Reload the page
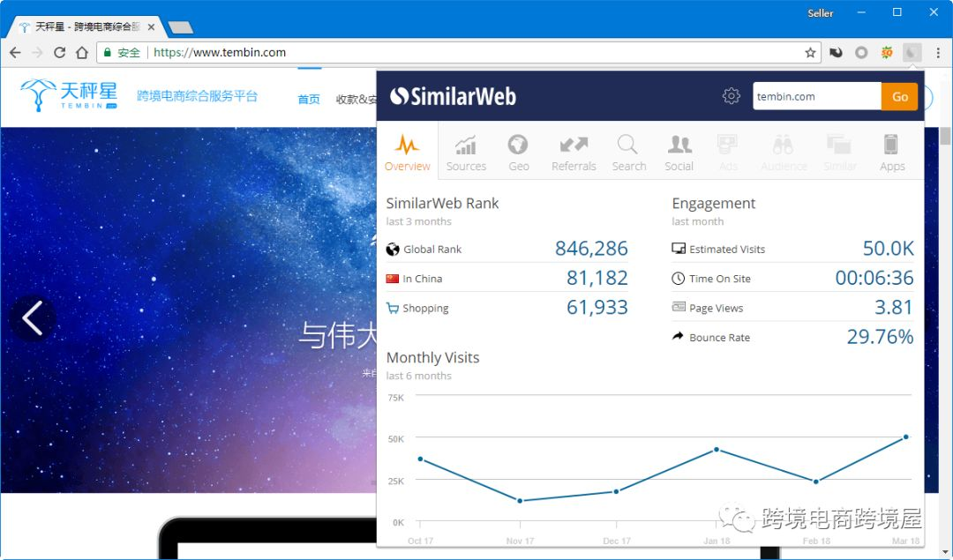This screenshot has width=953, height=560. pyautogui.click(x=60, y=53)
